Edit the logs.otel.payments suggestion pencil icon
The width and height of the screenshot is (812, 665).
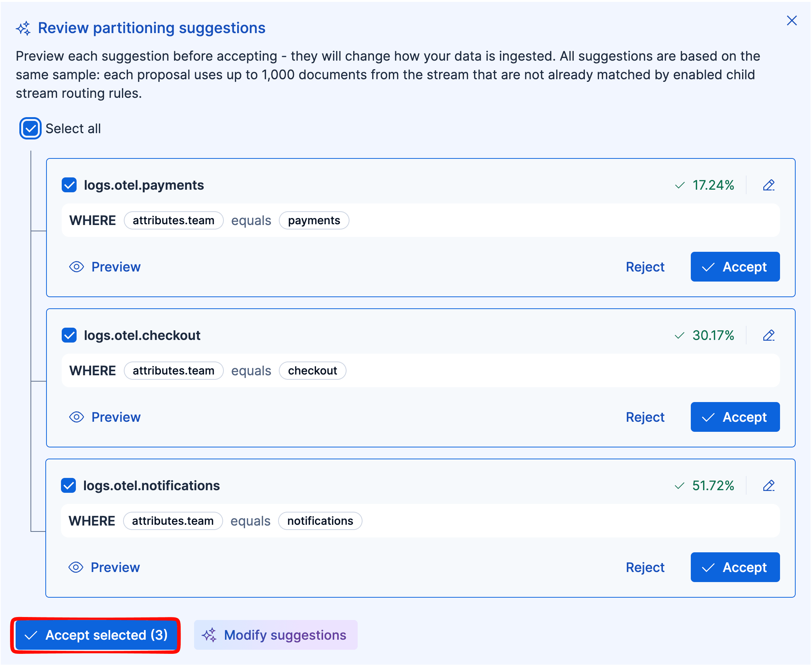768,185
